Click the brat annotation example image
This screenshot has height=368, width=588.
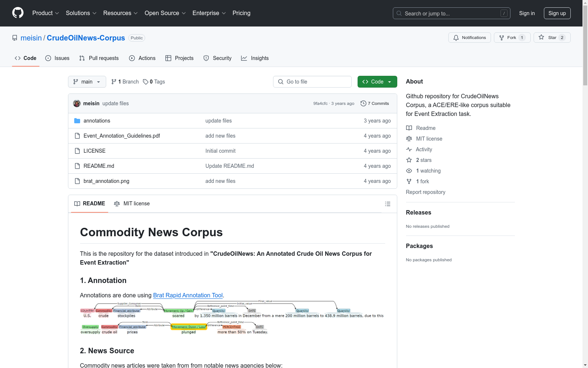232,317
